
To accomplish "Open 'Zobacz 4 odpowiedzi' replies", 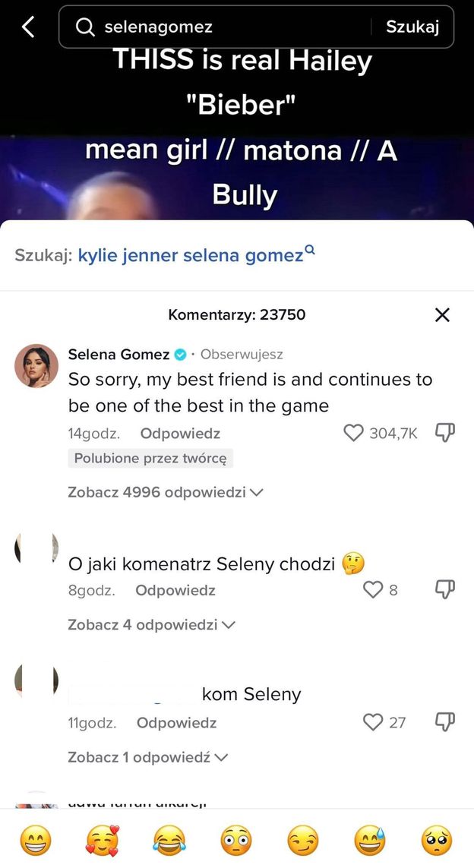I will [x=151, y=624].
